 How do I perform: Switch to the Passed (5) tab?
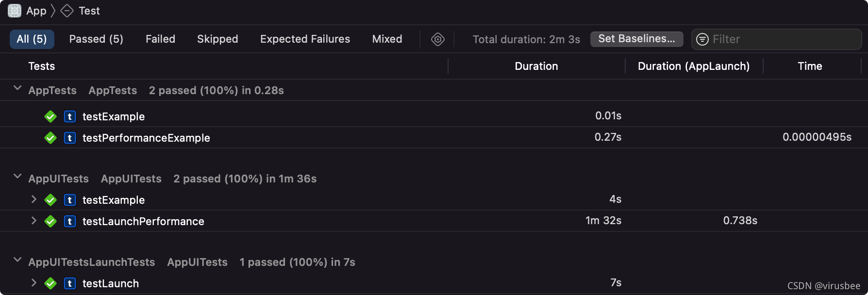click(96, 39)
